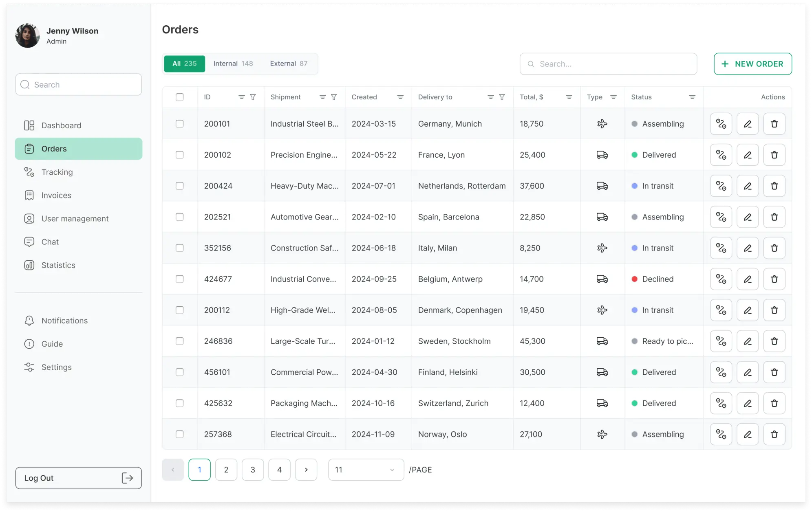Click the orders search field
The height and width of the screenshot is (512, 812).
(x=608, y=64)
